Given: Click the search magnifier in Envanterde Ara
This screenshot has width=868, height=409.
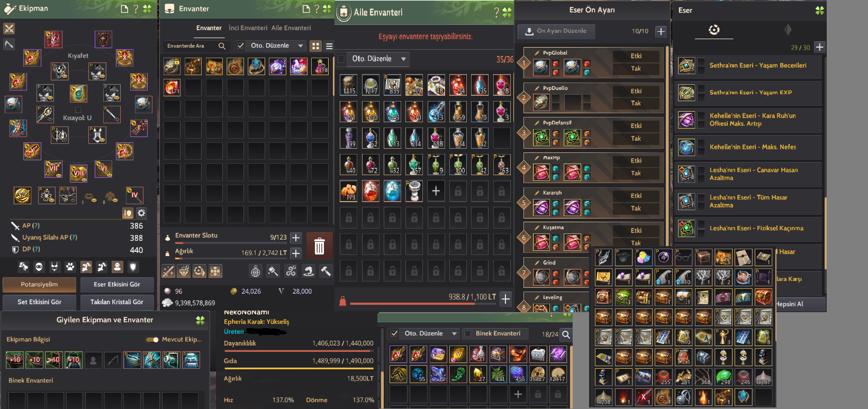Looking at the screenshot, I should point(222,46).
